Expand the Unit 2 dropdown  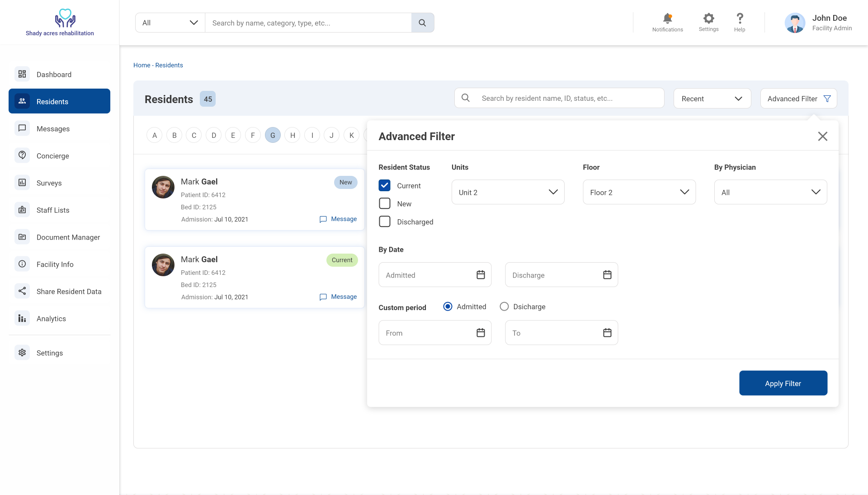click(508, 192)
